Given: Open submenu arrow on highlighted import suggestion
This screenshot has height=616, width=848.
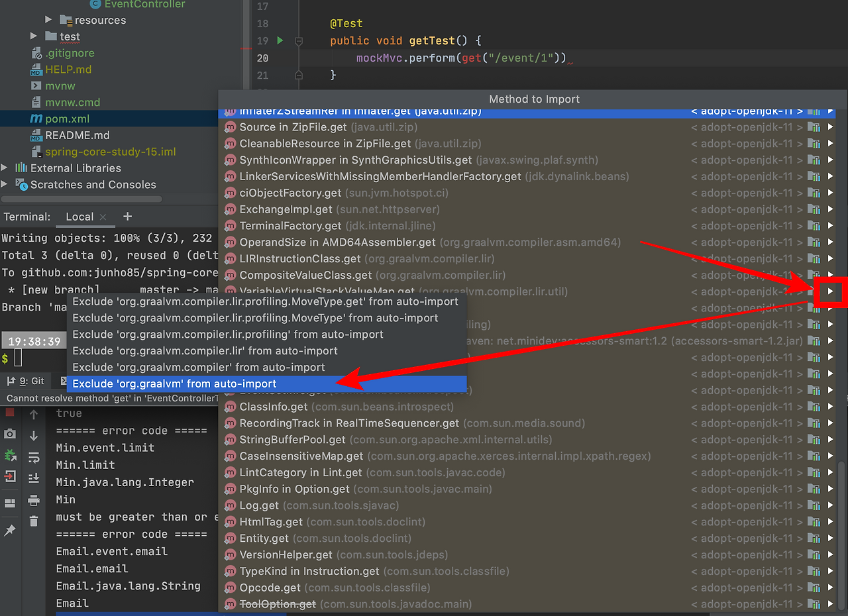Looking at the screenshot, I should click(831, 291).
